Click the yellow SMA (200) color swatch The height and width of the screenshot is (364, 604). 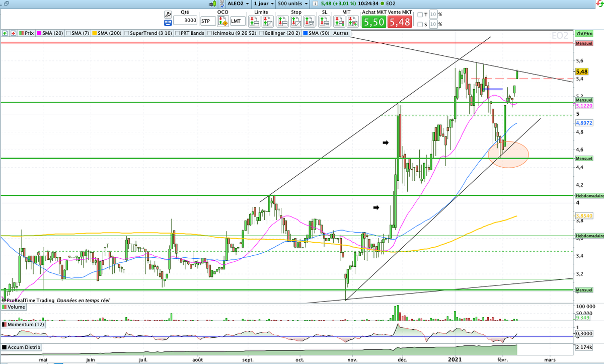(94, 33)
